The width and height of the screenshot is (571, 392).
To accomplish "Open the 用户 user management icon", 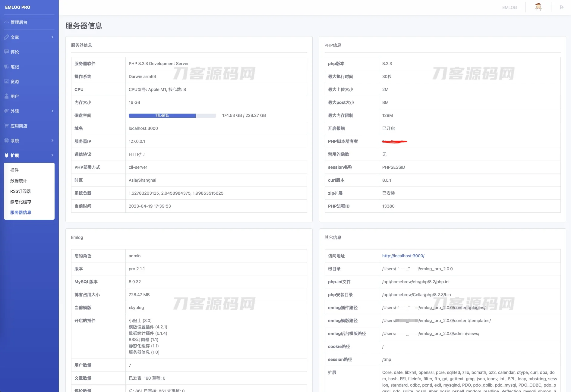I will click(6, 96).
